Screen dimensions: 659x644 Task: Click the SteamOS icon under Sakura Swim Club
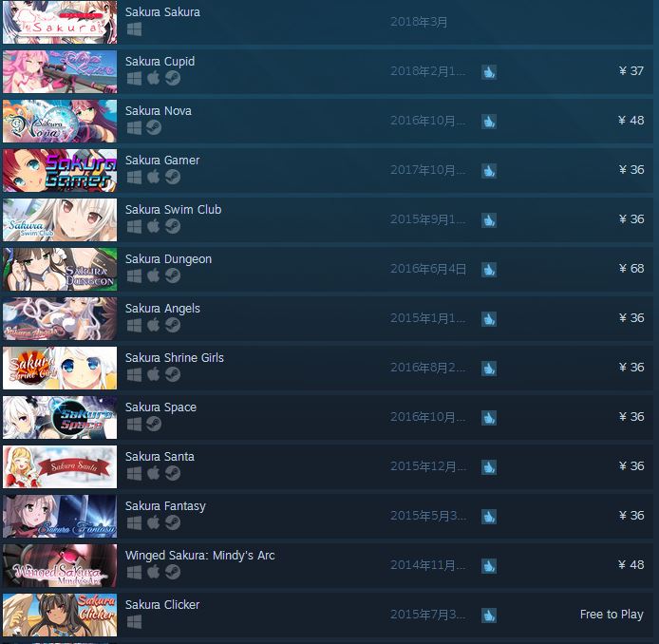click(172, 226)
